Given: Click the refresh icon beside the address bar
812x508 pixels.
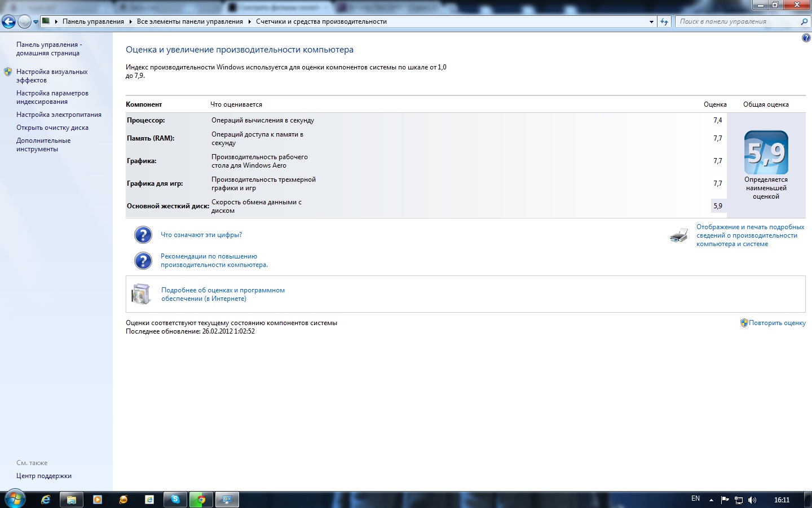Looking at the screenshot, I should point(664,22).
